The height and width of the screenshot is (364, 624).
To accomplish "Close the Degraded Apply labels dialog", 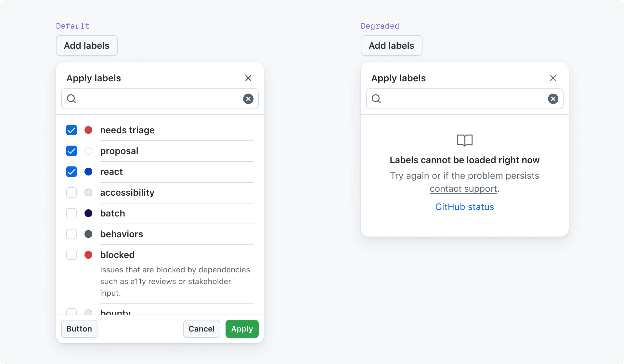I will point(553,78).
